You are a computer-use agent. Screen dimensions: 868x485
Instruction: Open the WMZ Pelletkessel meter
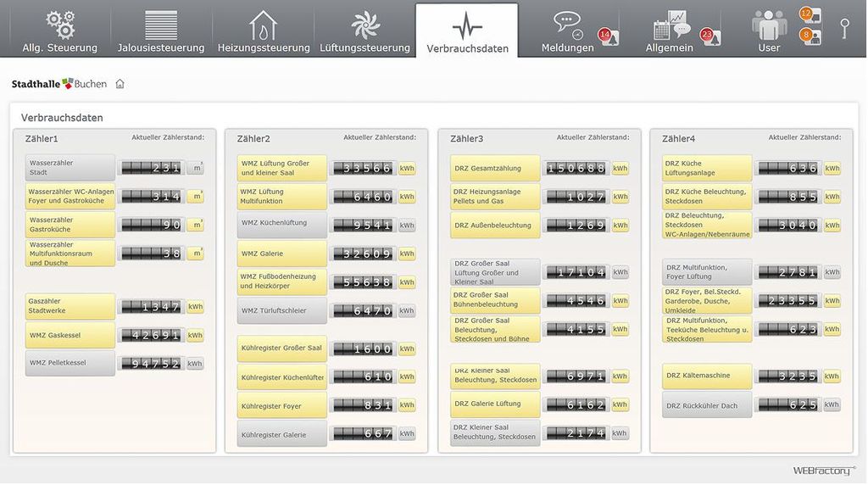click(x=70, y=363)
